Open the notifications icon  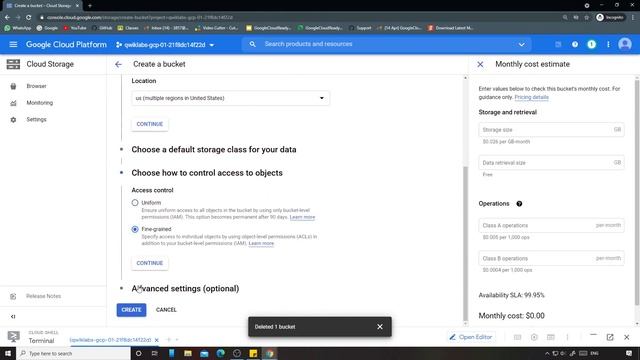tap(591, 44)
